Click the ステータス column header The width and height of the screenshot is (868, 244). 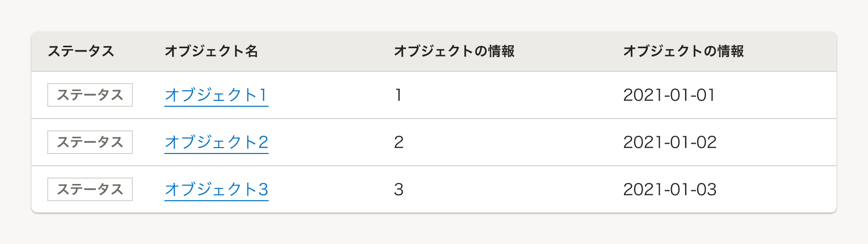click(81, 51)
